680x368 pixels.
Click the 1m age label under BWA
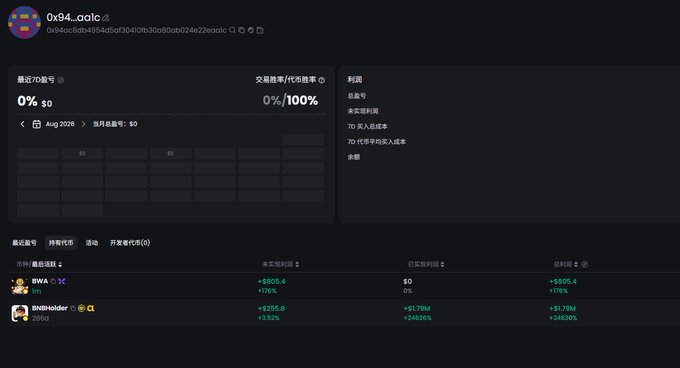36,291
